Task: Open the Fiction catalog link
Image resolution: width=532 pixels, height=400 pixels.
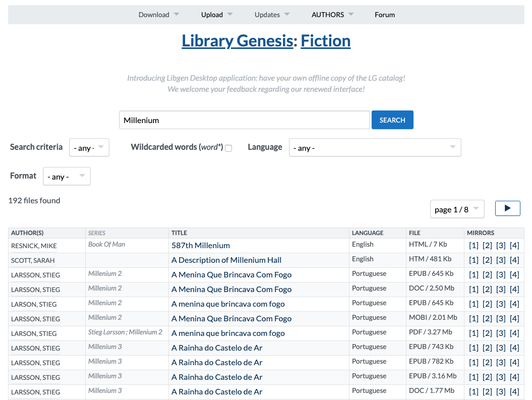Action: [325, 40]
